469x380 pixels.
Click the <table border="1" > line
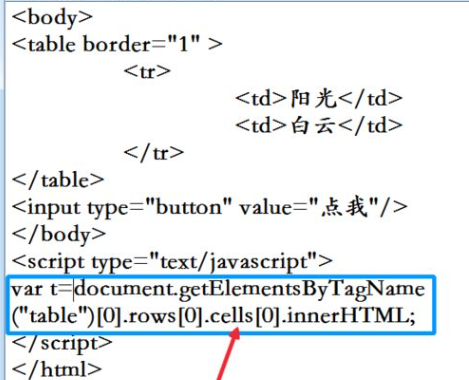(x=117, y=44)
